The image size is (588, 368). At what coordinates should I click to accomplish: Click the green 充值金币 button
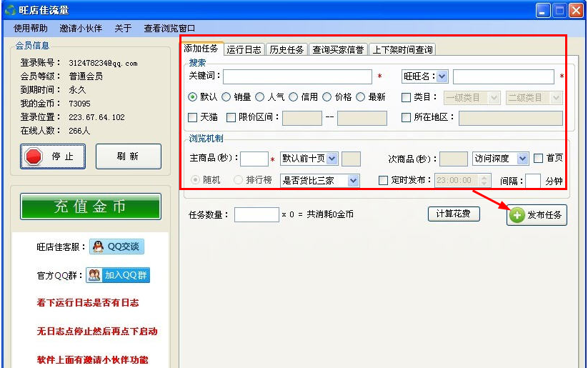pyautogui.click(x=90, y=207)
